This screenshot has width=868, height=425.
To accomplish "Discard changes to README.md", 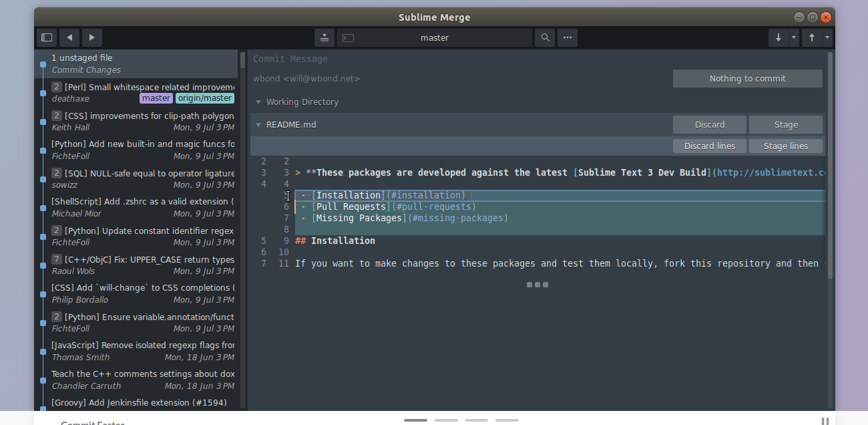I will pos(710,124).
